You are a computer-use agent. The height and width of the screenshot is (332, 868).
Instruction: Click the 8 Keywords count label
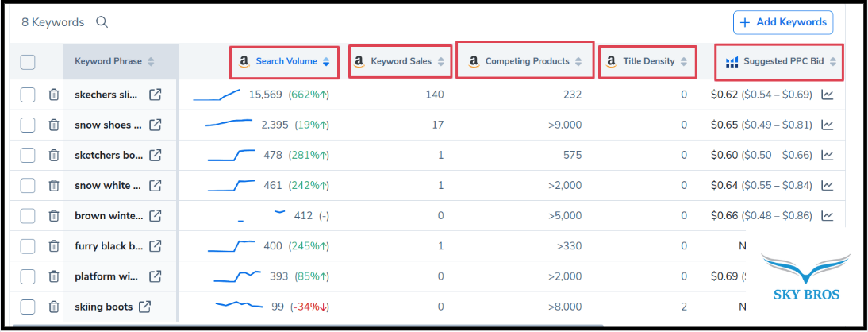(53, 22)
